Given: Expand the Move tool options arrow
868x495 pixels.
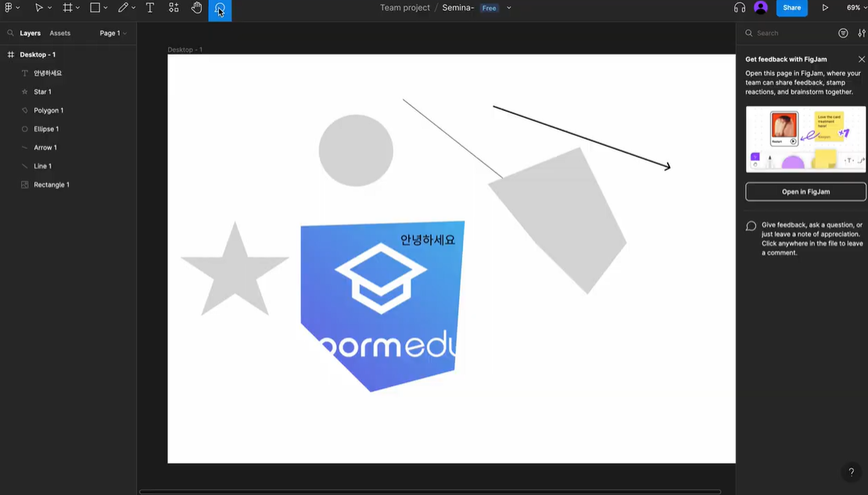Looking at the screenshot, I should tap(50, 8).
